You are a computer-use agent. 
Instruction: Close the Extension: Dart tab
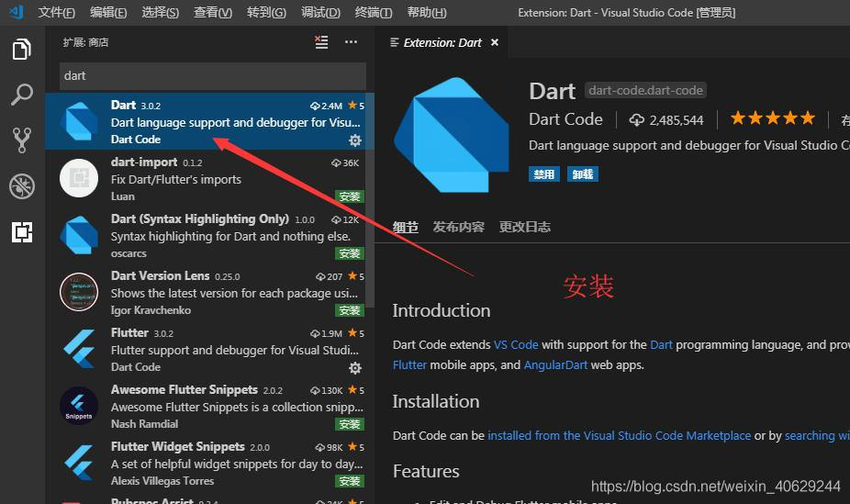point(495,42)
